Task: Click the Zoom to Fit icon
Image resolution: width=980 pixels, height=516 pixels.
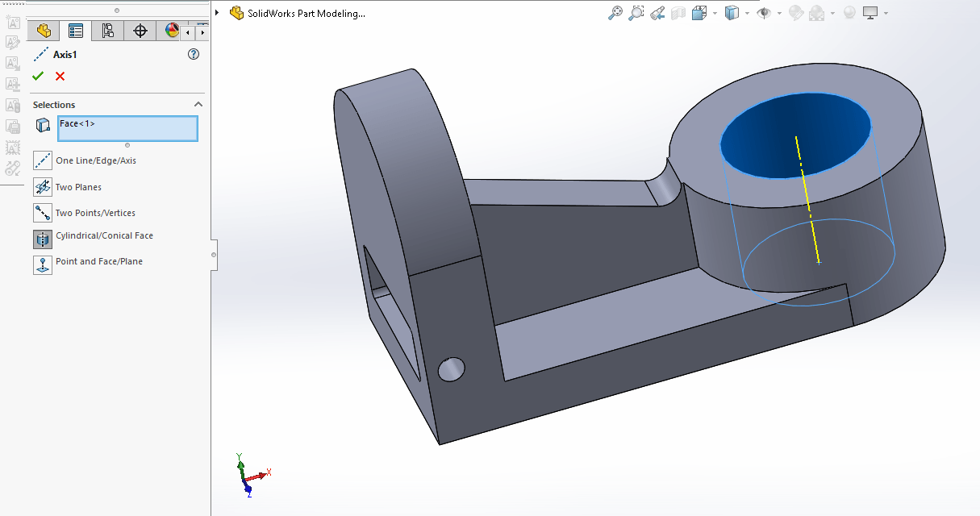Action: pos(615,13)
